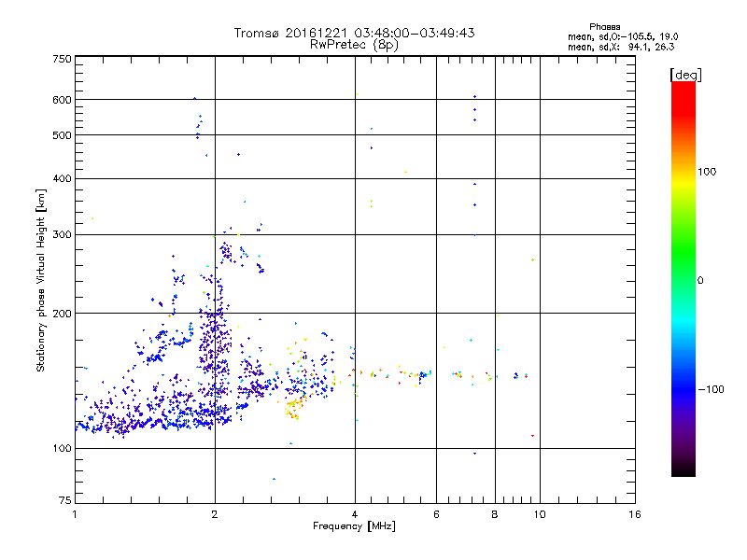The width and height of the screenshot is (747, 560).
Task: Click the 'mean, sd,X: 94.1, 26.3' statistic line
Action: 621,47
